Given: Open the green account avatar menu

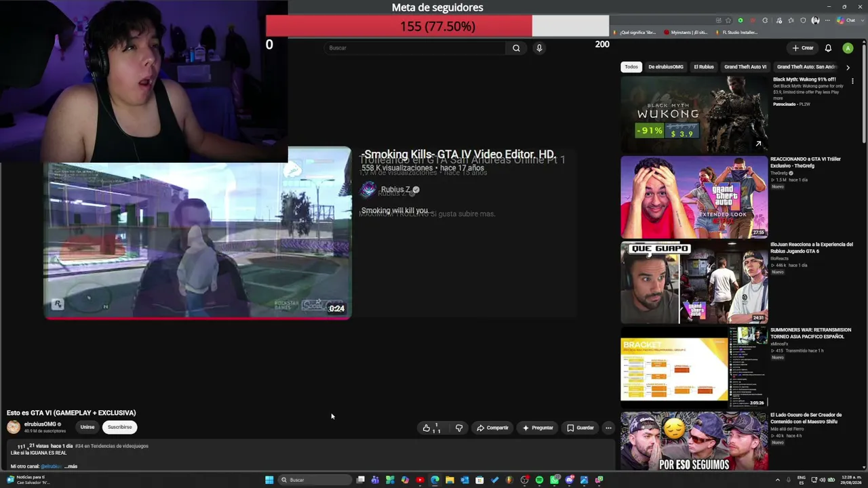Looking at the screenshot, I should [848, 48].
